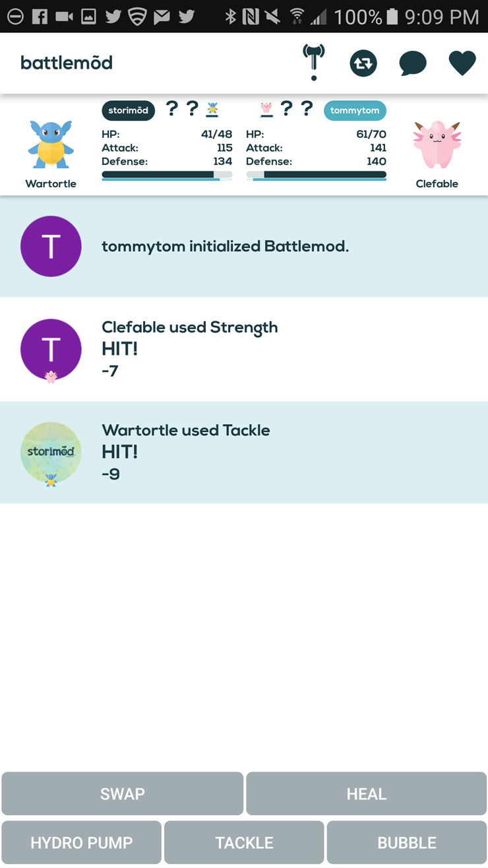The width and height of the screenshot is (488, 868).
Task: Open storimōd avatar in Tackle entry
Action: [x=51, y=452]
